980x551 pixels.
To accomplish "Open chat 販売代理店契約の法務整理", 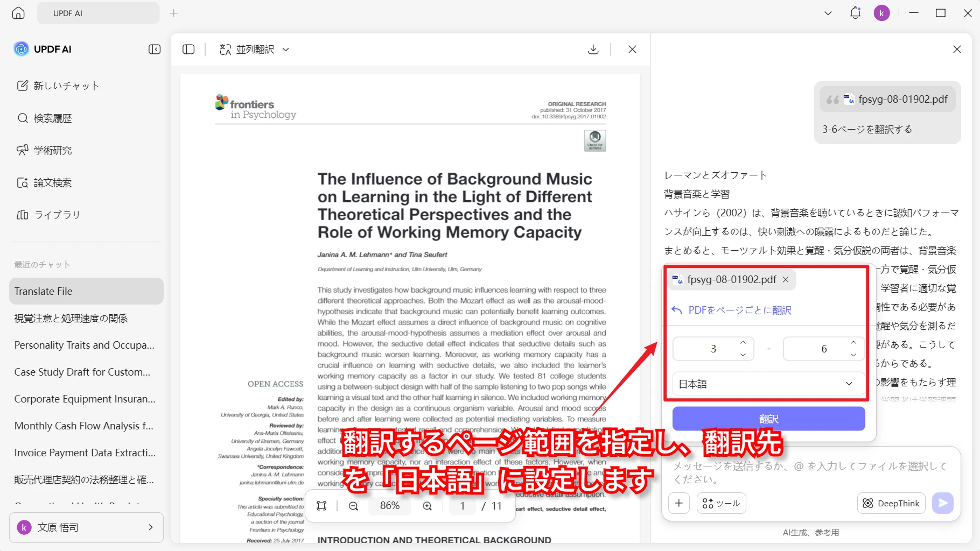I will pyautogui.click(x=86, y=479).
